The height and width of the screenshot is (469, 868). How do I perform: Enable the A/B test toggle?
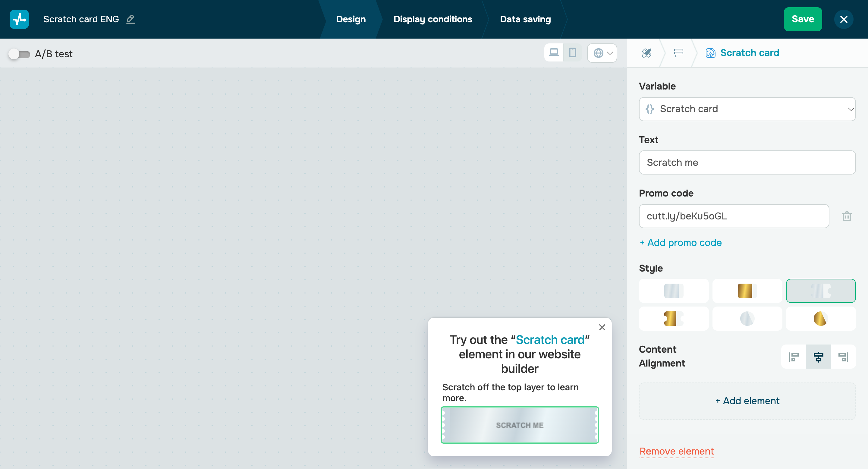pyautogui.click(x=19, y=54)
